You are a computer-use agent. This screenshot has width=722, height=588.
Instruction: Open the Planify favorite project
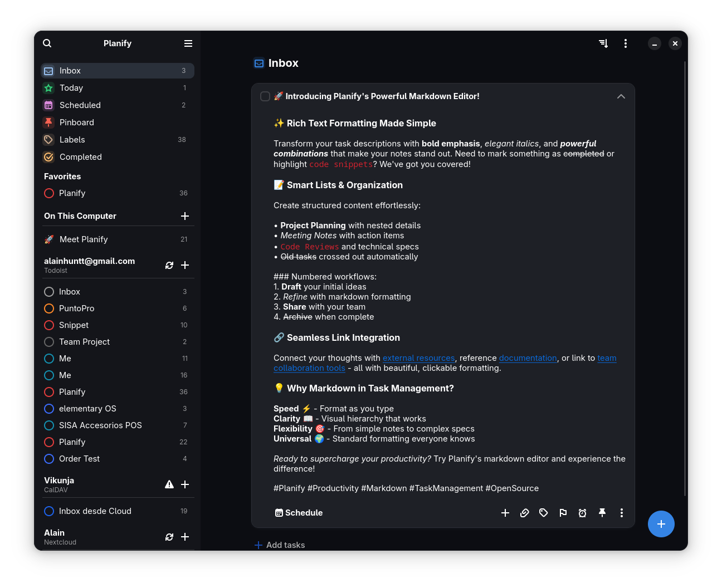(118, 193)
